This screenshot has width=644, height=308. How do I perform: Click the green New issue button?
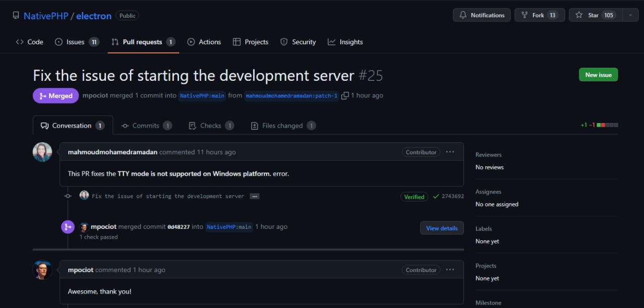coord(598,75)
